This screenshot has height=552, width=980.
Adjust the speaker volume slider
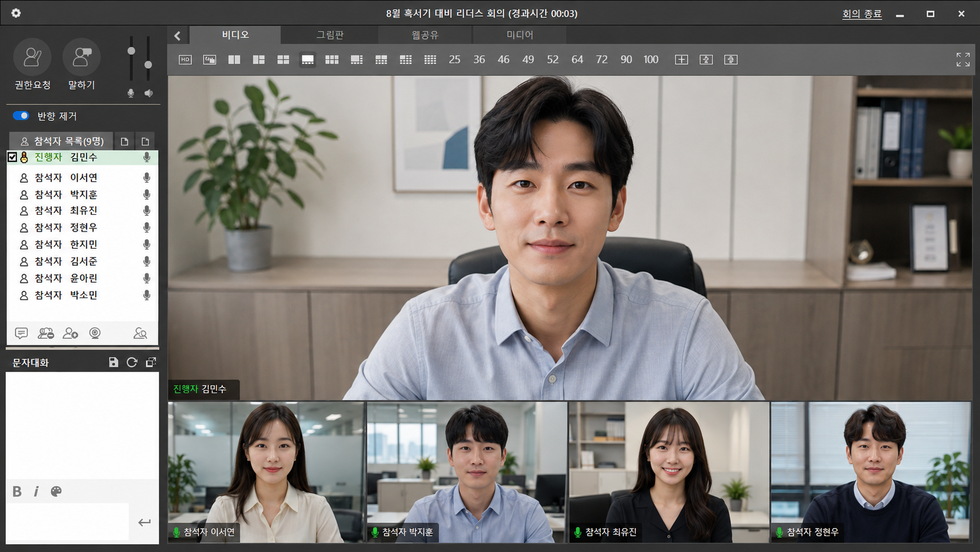pyautogui.click(x=148, y=65)
